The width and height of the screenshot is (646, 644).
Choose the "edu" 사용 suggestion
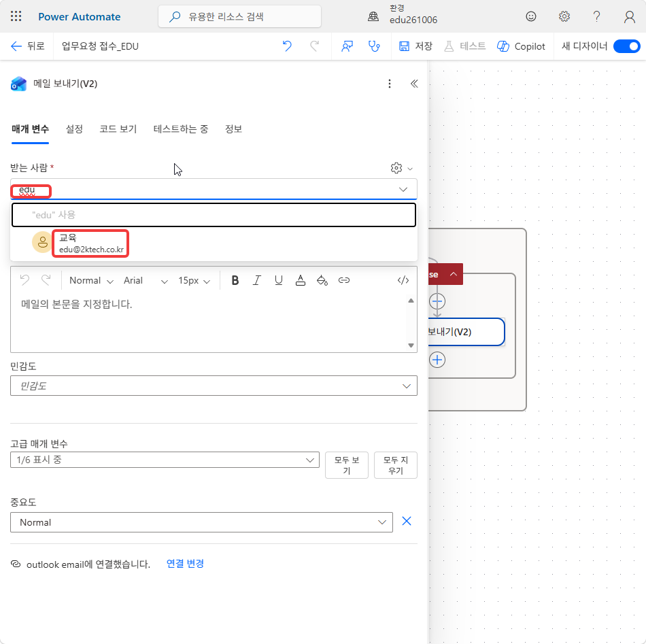214,215
